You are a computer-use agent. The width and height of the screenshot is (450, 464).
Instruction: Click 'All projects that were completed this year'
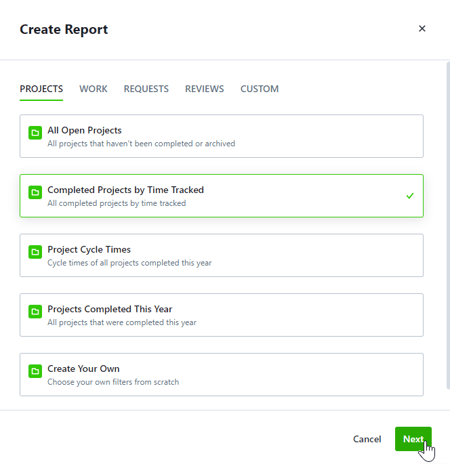122,322
